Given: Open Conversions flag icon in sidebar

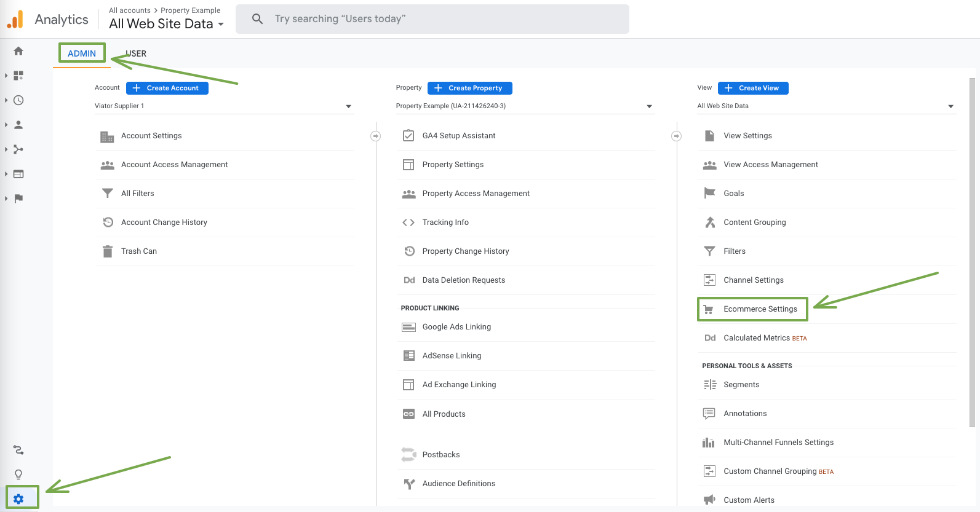Looking at the screenshot, I should pyautogui.click(x=18, y=199).
